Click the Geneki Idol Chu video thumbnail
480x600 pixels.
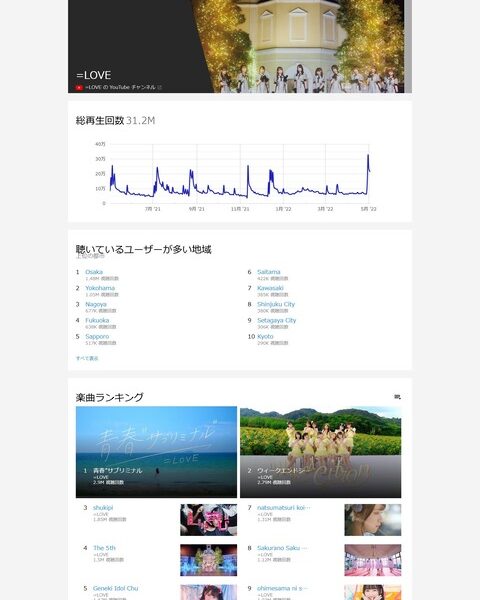[208, 592]
